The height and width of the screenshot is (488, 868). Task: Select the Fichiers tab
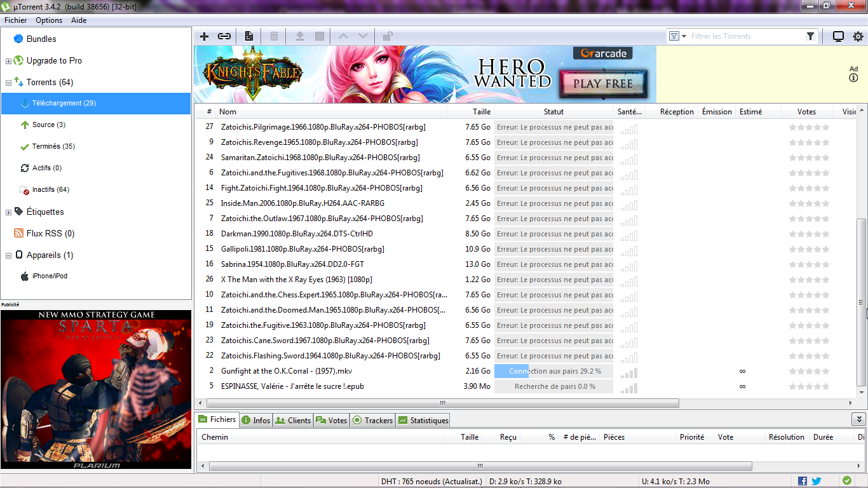tap(217, 419)
